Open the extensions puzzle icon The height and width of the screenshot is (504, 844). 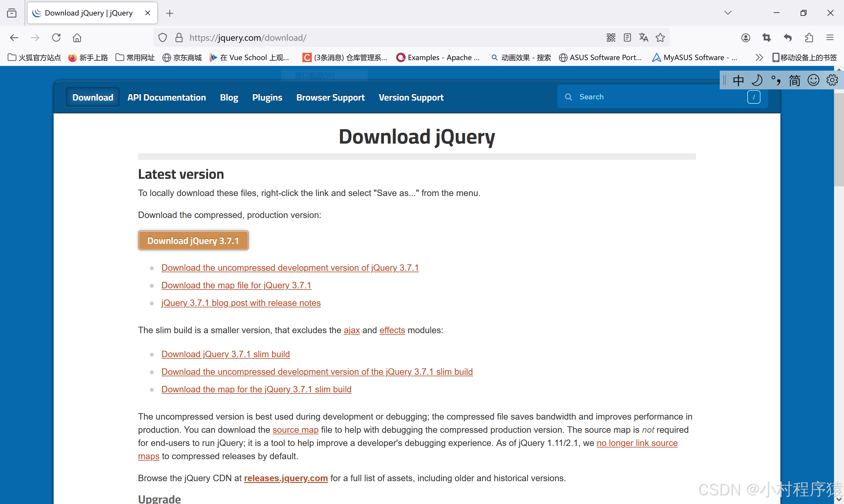click(809, 38)
